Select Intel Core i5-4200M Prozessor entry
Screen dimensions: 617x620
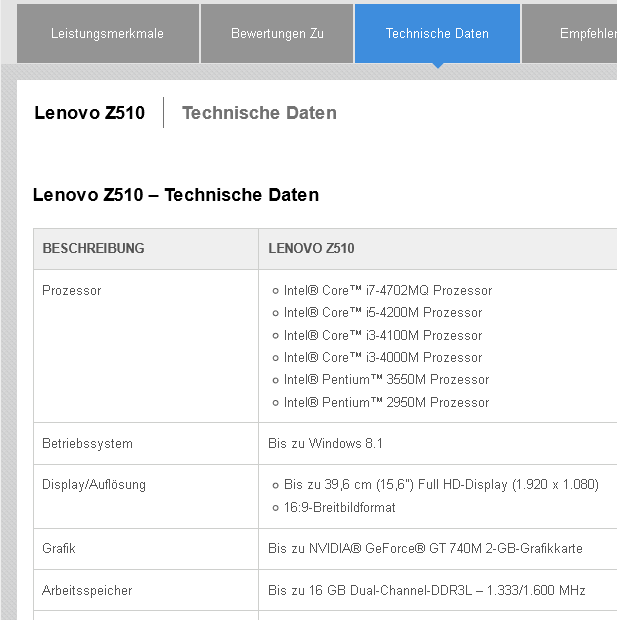coord(383,313)
